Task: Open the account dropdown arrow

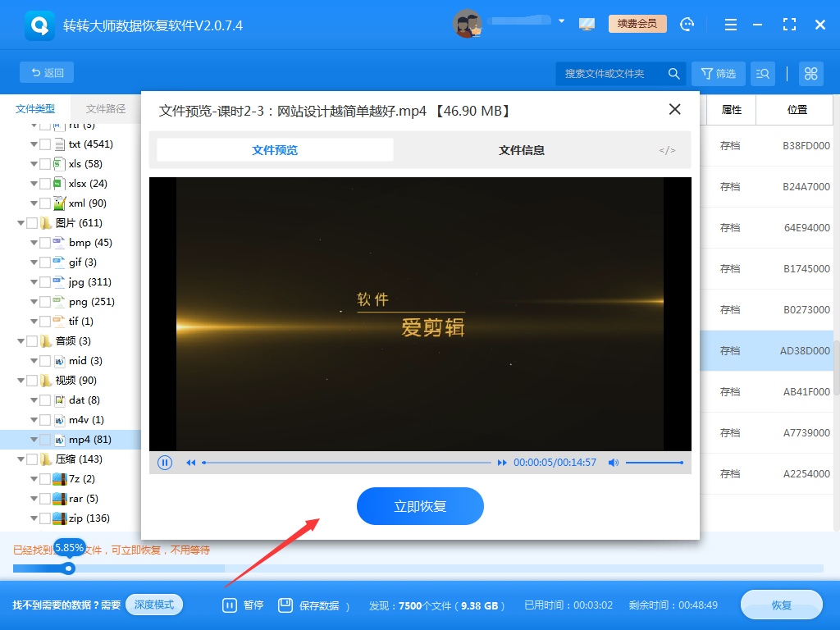Action: point(561,21)
